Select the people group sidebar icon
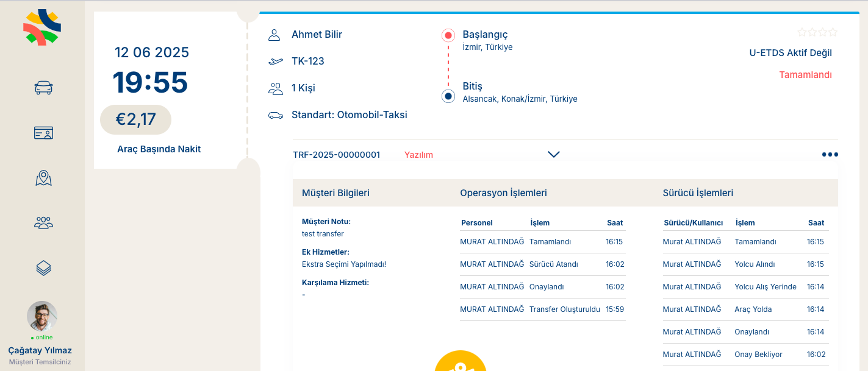This screenshot has width=868, height=371. click(43, 223)
